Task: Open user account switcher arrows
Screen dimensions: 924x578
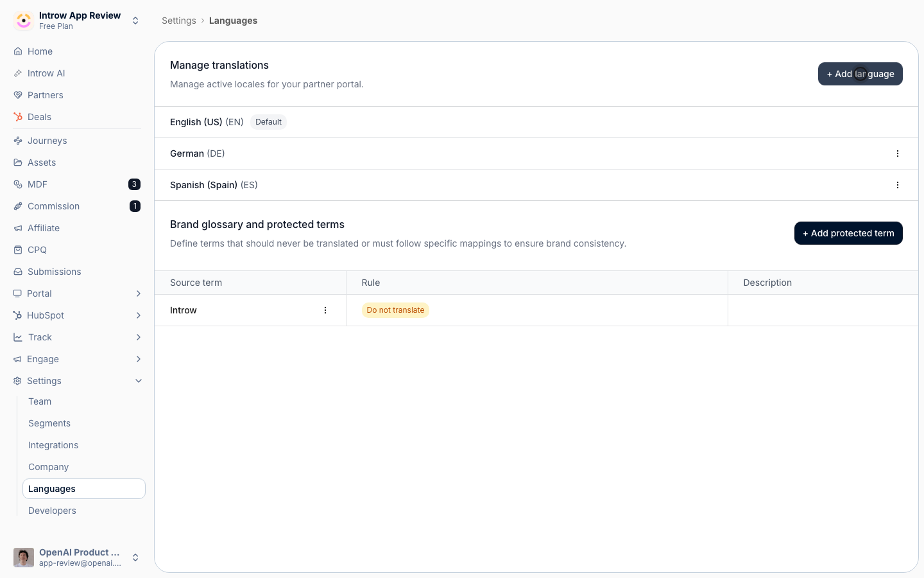Action: [x=135, y=557]
